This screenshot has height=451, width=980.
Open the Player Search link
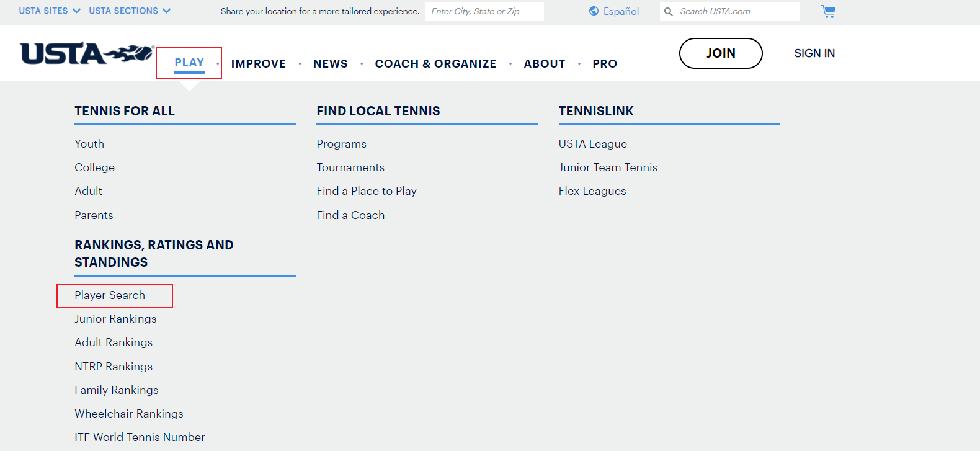pos(110,295)
